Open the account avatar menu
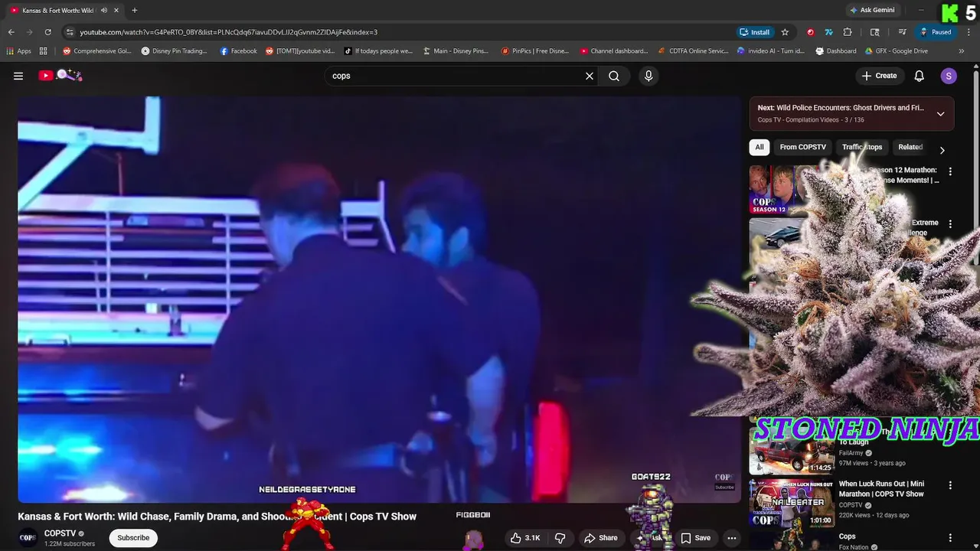Viewport: 980px width, 551px height. (949, 76)
